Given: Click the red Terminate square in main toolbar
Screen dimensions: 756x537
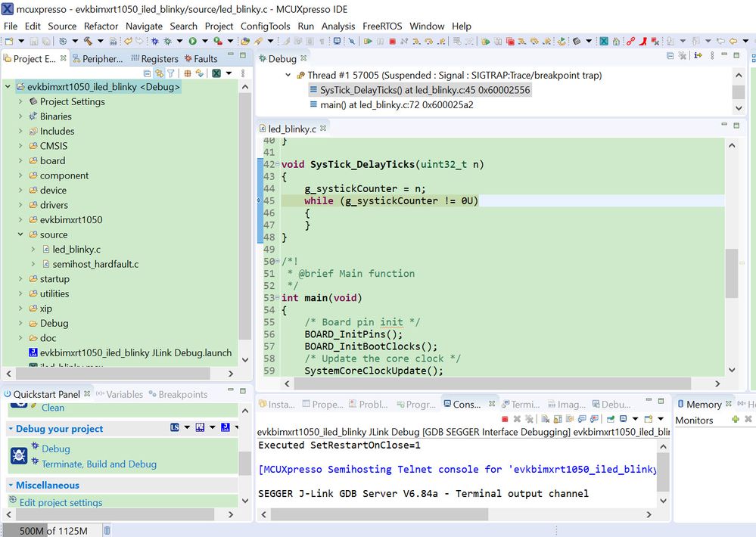Looking at the screenshot, I should 393,42.
